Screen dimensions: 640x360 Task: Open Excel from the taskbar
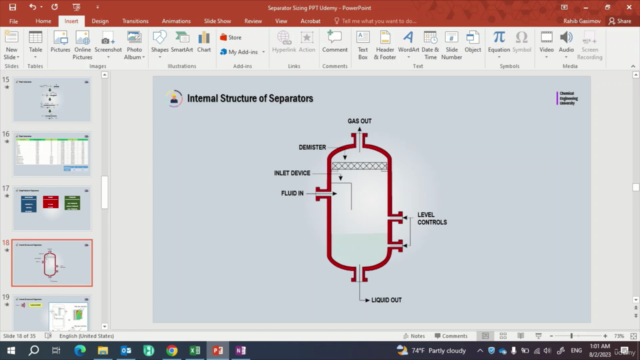point(195,351)
